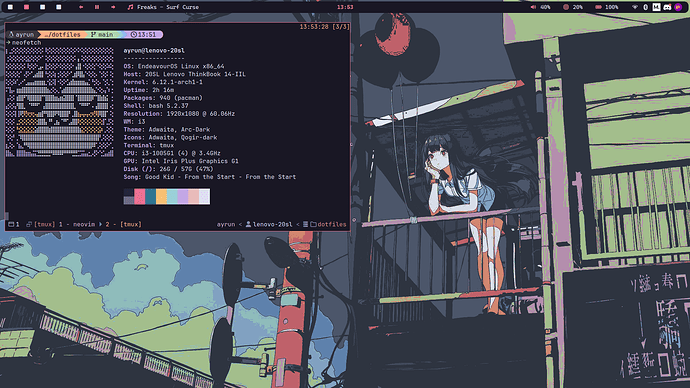Click the previous track arrow

[x=81, y=7]
